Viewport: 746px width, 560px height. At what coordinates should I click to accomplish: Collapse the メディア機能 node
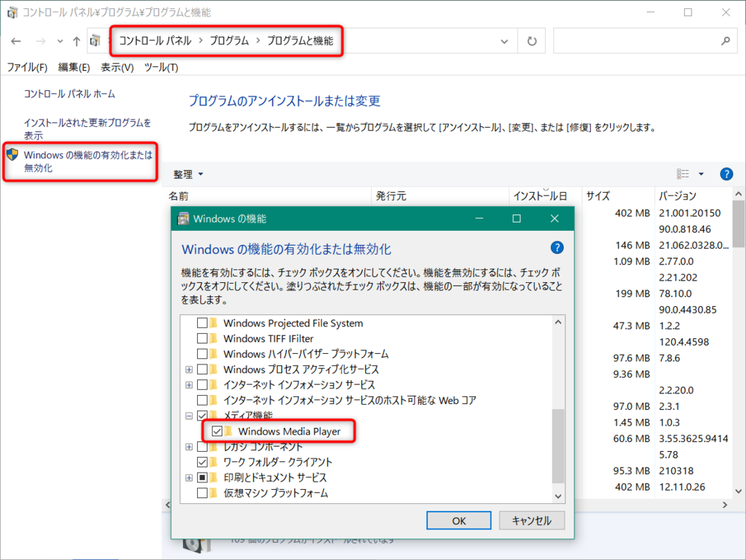click(x=189, y=416)
